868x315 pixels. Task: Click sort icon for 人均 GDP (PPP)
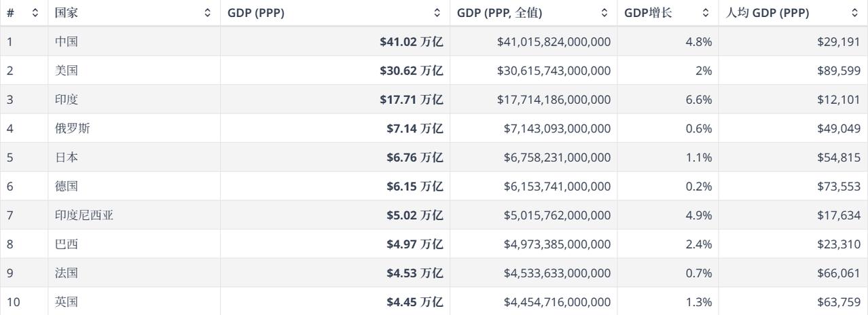pos(854,13)
